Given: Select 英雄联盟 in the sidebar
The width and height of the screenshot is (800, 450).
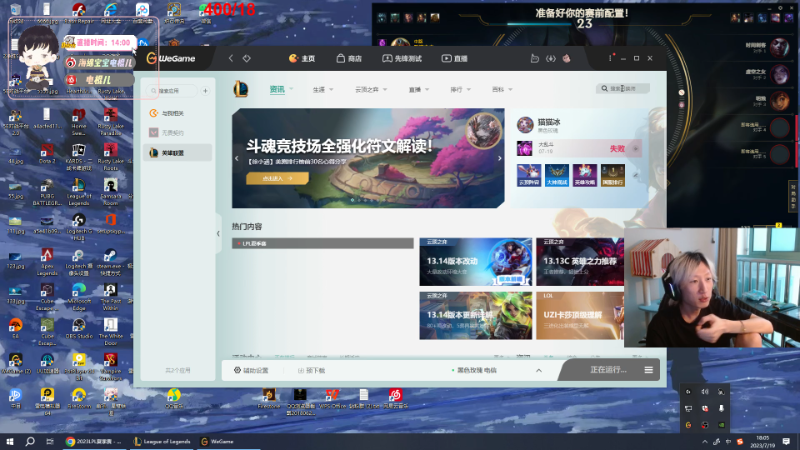Looking at the screenshot, I should [x=178, y=153].
